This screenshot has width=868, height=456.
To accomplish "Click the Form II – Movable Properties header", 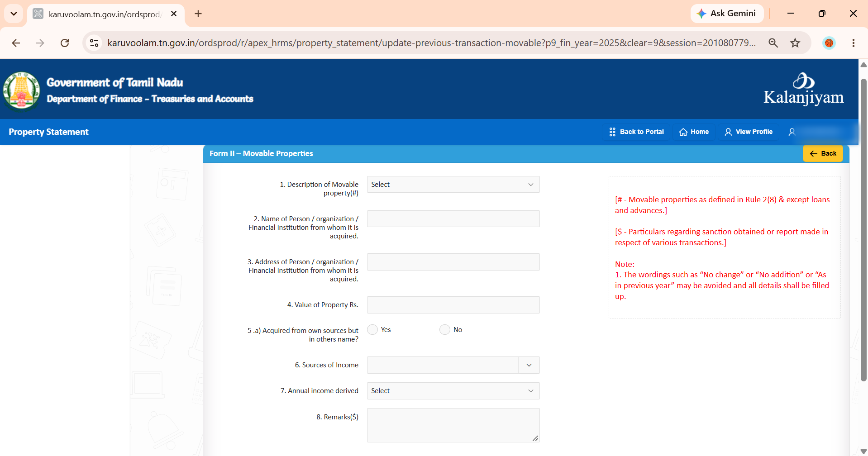I will pos(261,153).
